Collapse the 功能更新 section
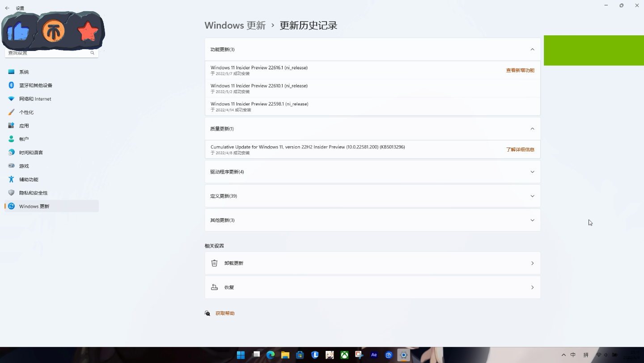This screenshot has width=644, height=363. (x=532, y=49)
